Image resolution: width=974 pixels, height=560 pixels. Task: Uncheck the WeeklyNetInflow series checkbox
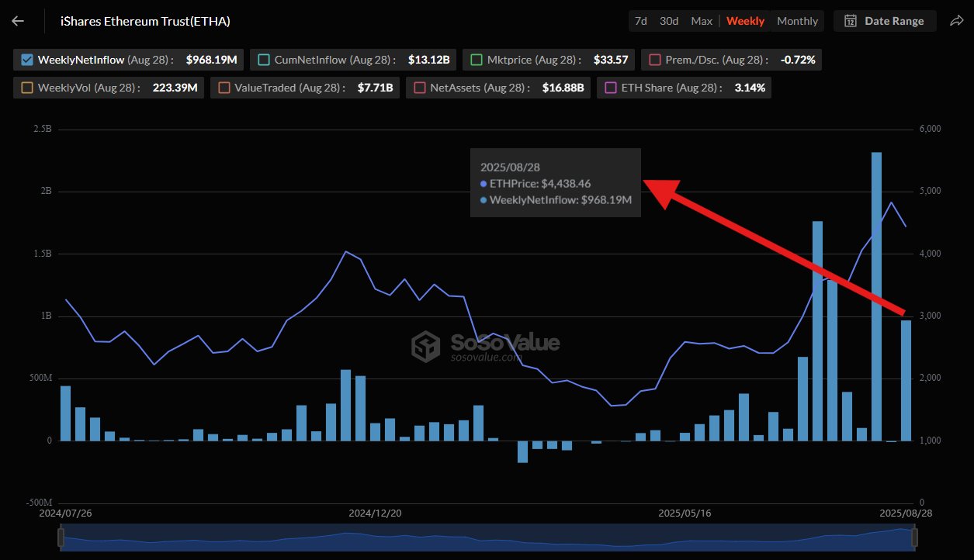[27, 60]
